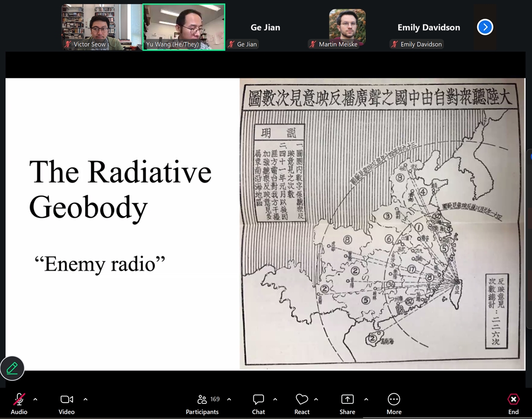
Task: Select Yu Wang's active speaker video
Action: 184,27
